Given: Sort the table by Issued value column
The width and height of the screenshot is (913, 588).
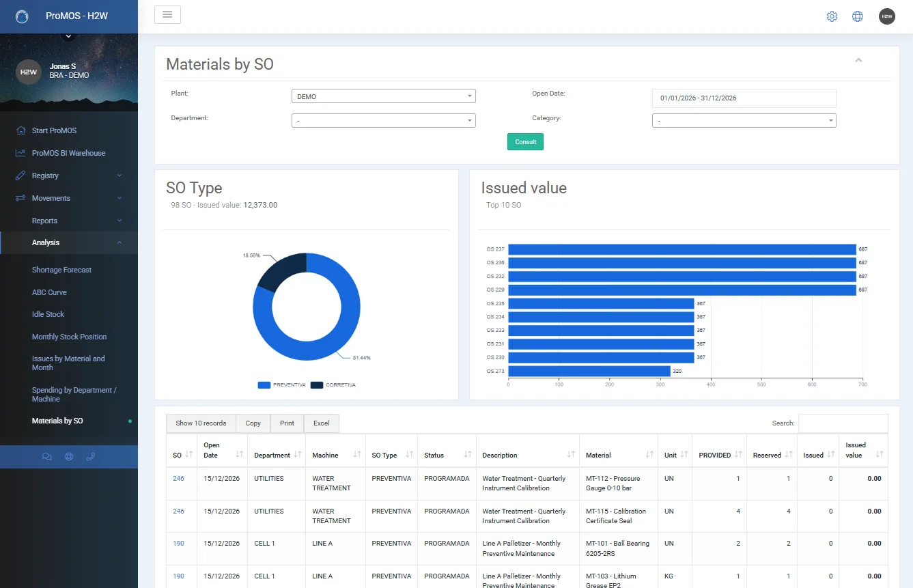Looking at the screenshot, I should click(x=864, y=450).
